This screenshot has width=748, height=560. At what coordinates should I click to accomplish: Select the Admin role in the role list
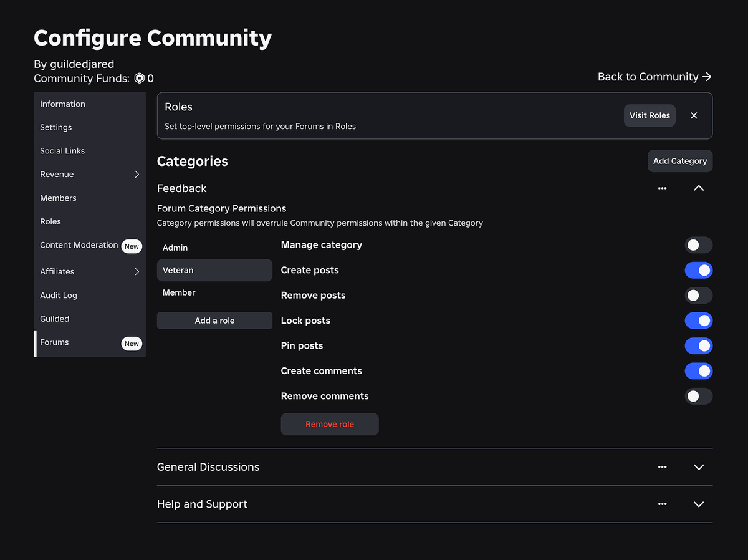tap(175, 248)
